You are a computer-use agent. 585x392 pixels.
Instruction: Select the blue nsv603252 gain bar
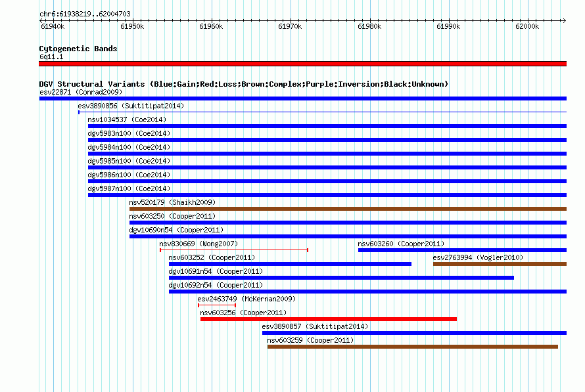[291, 264]
